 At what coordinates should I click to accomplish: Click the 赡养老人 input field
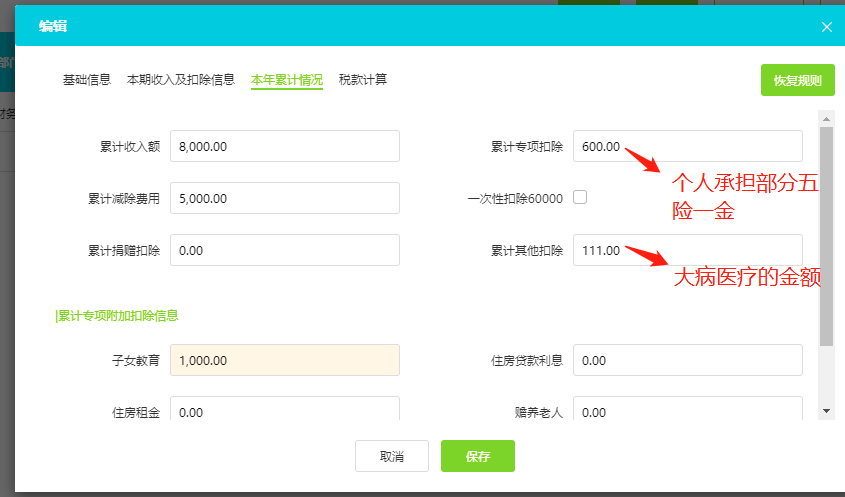688,409
